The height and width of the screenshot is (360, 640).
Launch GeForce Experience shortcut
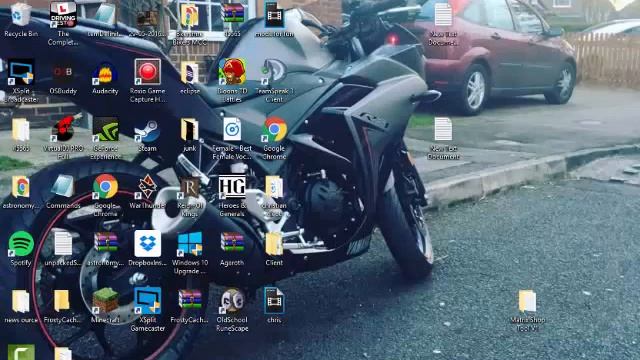point(105,130)
